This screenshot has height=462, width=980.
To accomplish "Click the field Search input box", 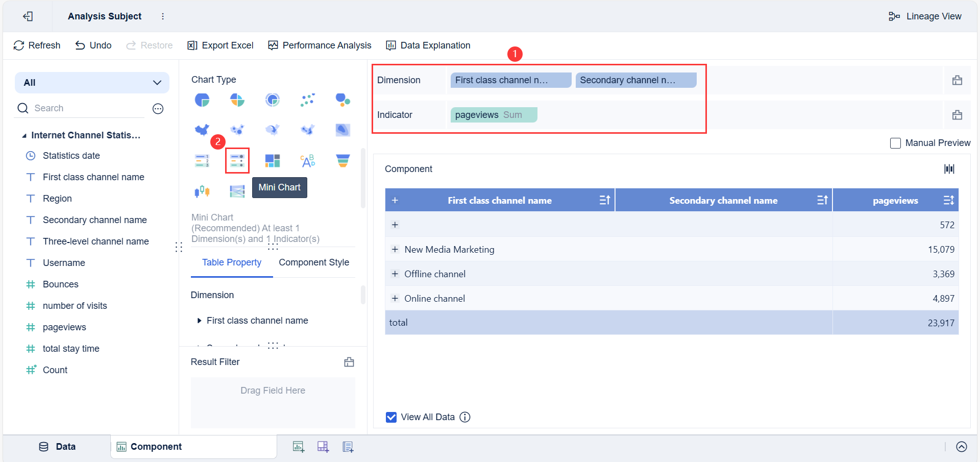I will click(x=87, y=108).
